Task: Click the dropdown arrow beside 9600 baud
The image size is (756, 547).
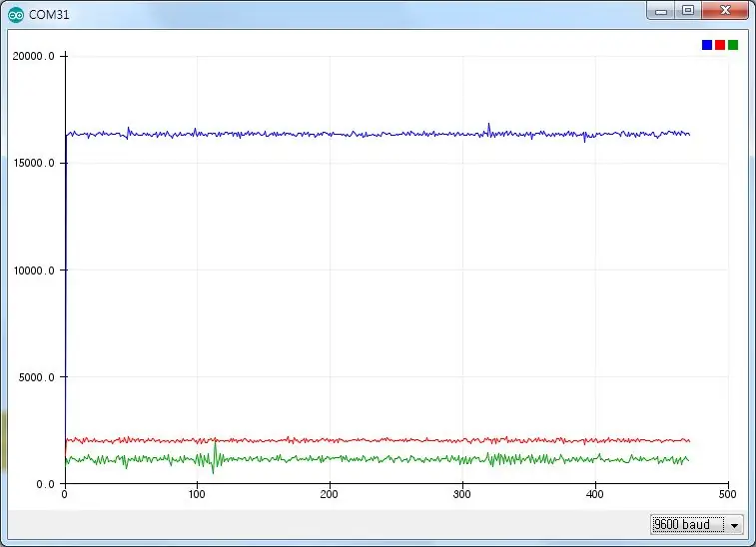Action: pos(734,525)
